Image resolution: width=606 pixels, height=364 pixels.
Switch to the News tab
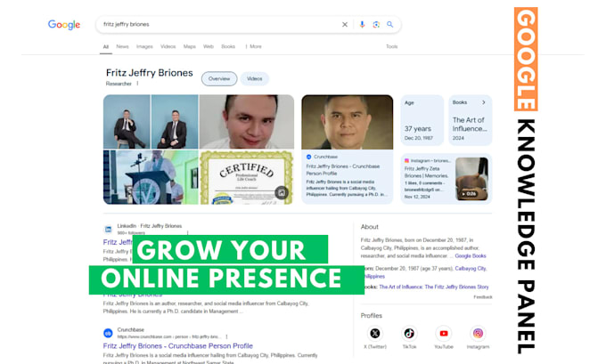pos(122,46)
